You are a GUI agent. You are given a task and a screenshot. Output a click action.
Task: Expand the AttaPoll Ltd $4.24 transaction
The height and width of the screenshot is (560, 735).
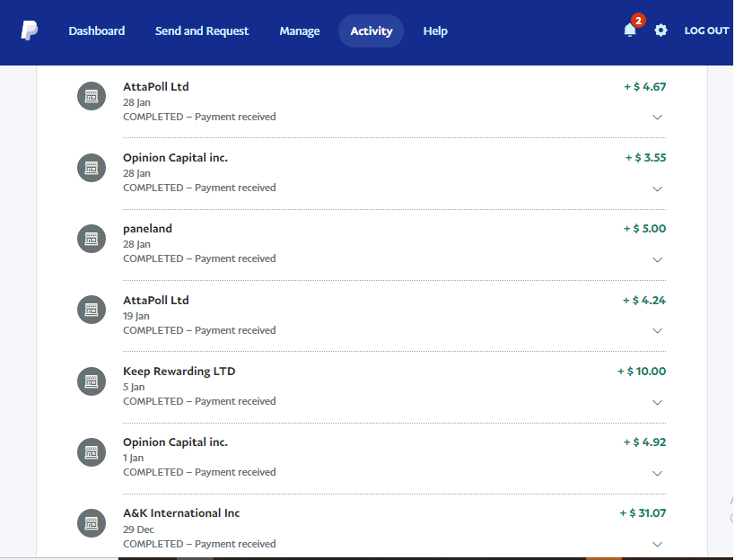(x=657, y=331)
